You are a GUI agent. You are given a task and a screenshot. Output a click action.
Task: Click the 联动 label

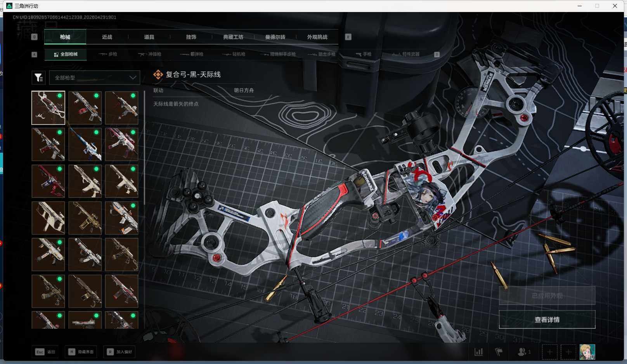(x=158, y=90)
